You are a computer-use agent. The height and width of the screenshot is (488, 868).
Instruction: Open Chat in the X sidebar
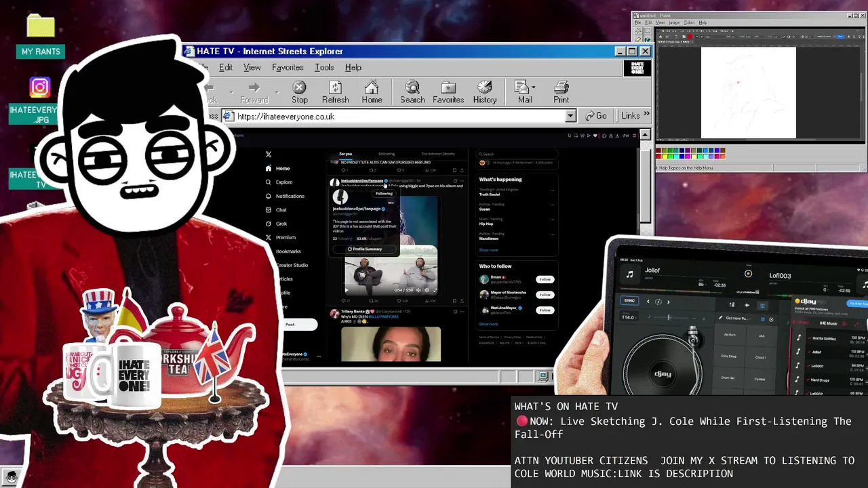pyautogui.click(x=277, y=210)
